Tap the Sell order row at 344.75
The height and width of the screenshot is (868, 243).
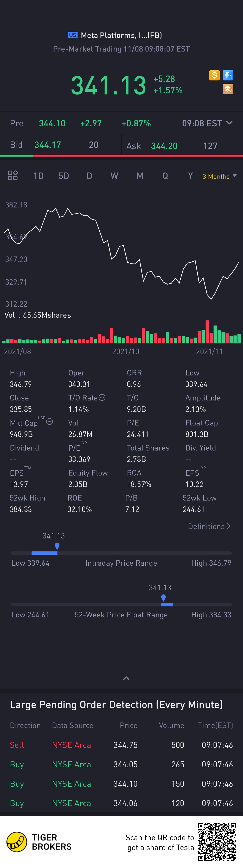point(121,745)
